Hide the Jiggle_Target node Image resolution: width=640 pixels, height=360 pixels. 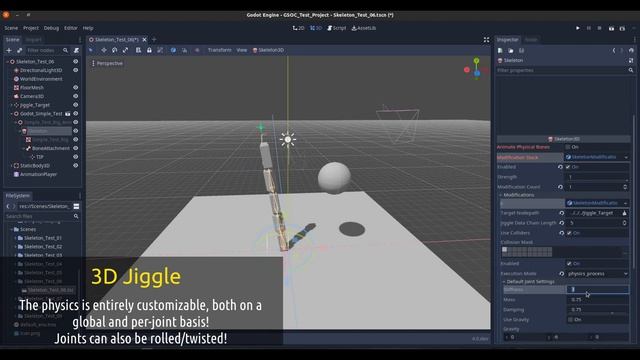(x=76, y=105)
